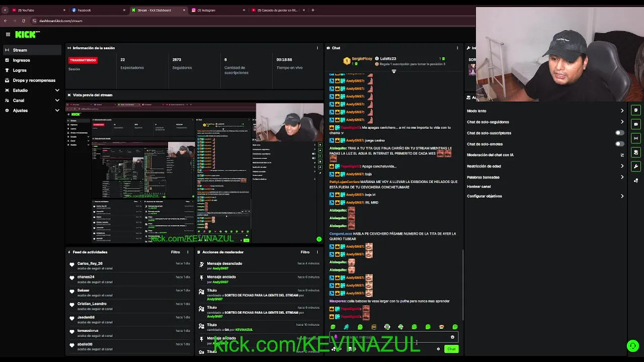Open Feed de actividades three-dot menu

click(188, 252)
